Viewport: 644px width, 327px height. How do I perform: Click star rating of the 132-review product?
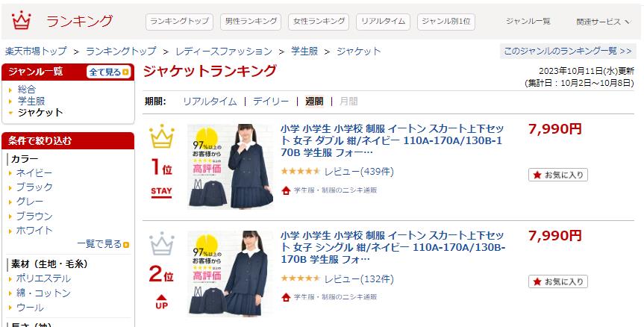(300, 278)
